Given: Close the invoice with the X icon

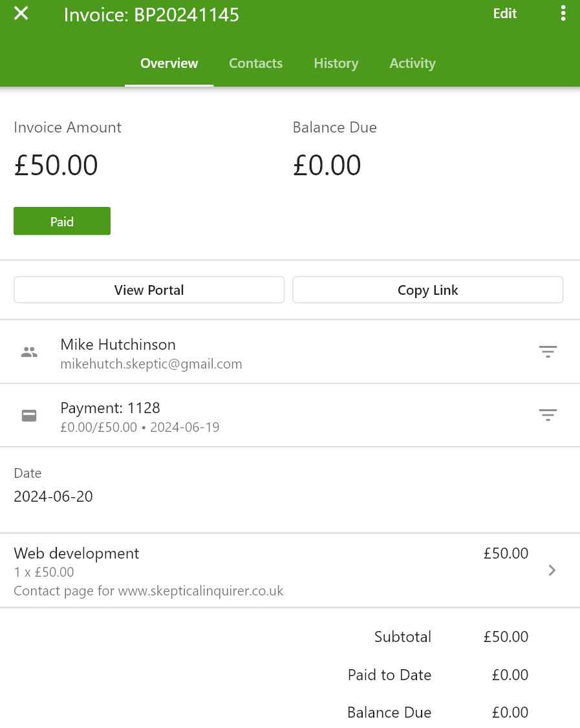Looking at the screenshot, I should pos(21,14).
